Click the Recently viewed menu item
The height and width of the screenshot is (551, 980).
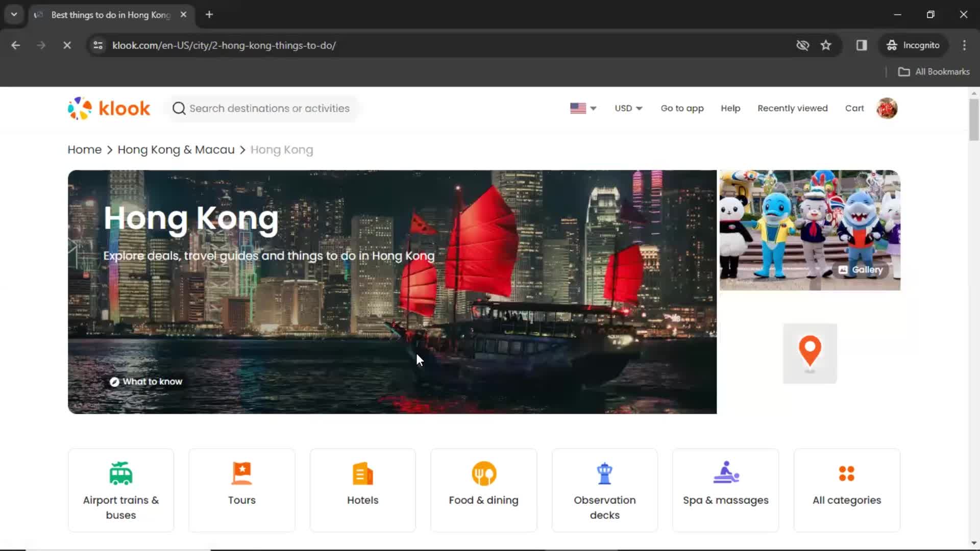[792, 108]
